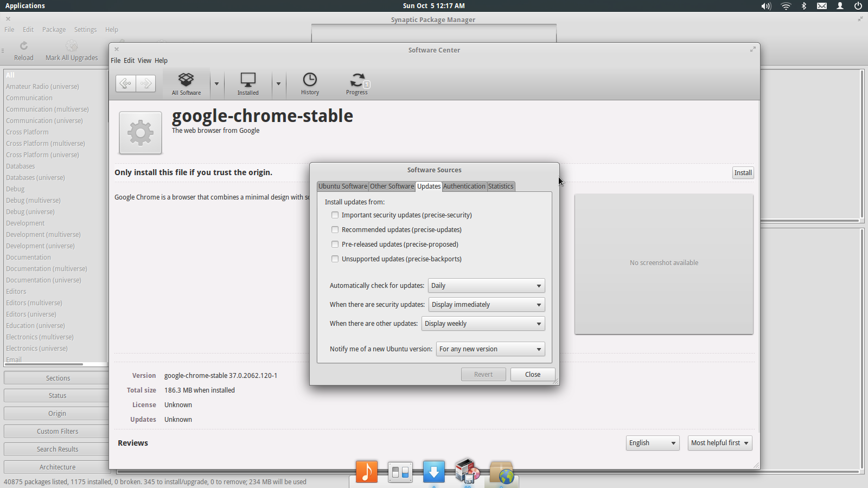
Task: Select Cross Platform section in Synaptic list
Action: (27, 132)
